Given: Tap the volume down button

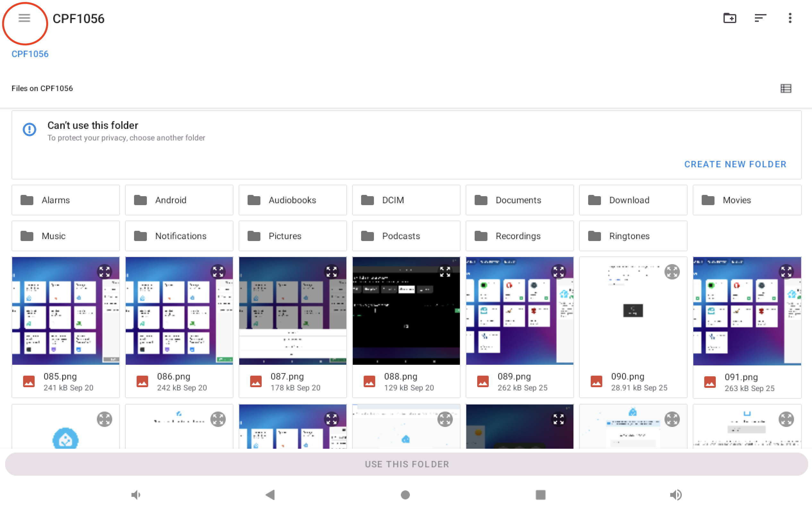Looking at the screenshot, I should tap(136, 495).
